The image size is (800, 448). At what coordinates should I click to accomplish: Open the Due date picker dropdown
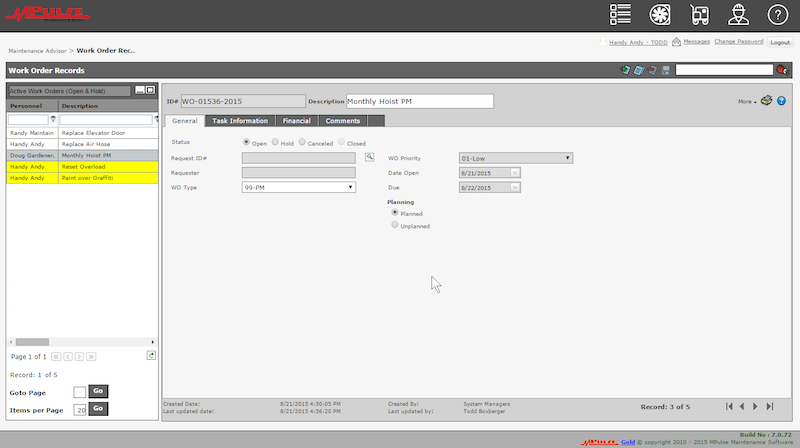tap(515, 187)
